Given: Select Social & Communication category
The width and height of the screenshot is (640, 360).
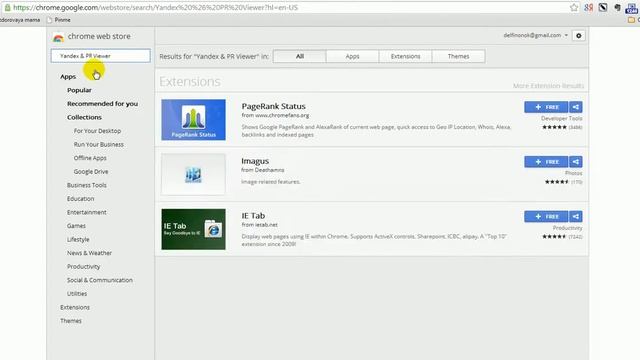Looking at the screenshot, I should click(100, 280).
